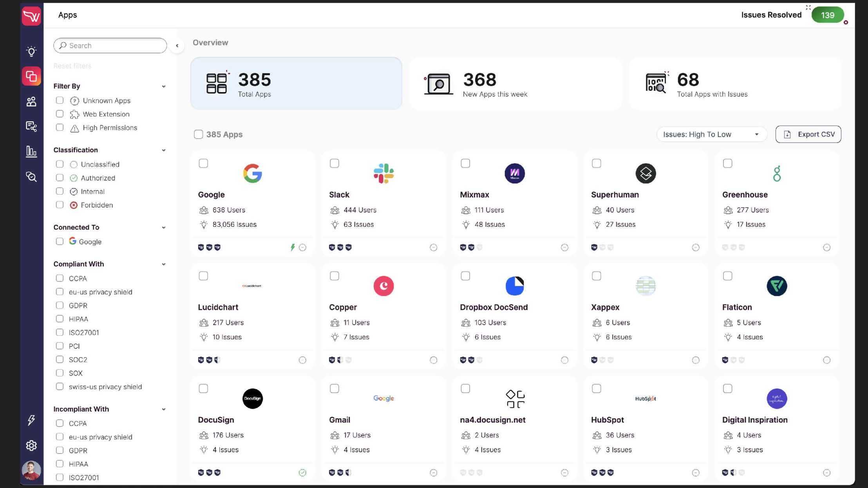The height and width of the screenshot is (488, 868).
Task: Open the lightning bolt automation sidebar icon
Action: coord(31,420)
